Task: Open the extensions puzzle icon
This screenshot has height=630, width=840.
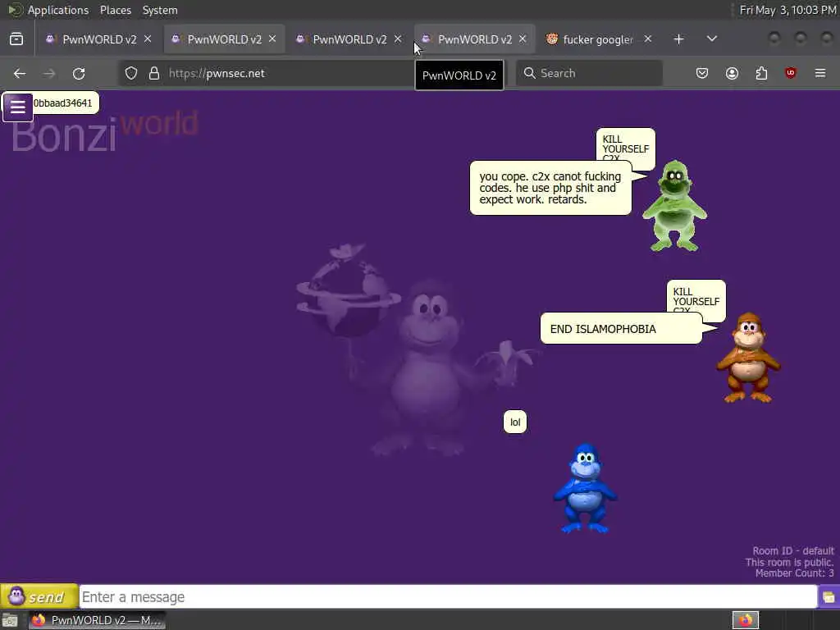Action: click(761, 73)
